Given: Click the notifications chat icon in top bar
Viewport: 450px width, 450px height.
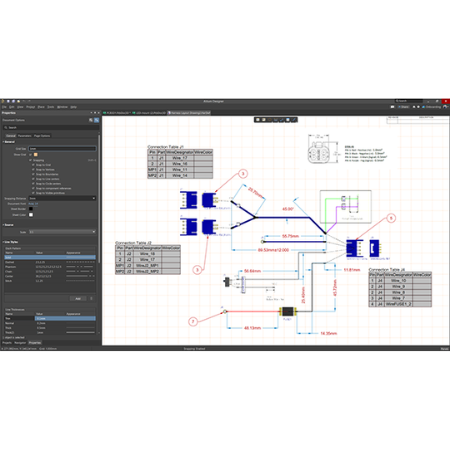Looking at the screenshot, I should 392,107.
